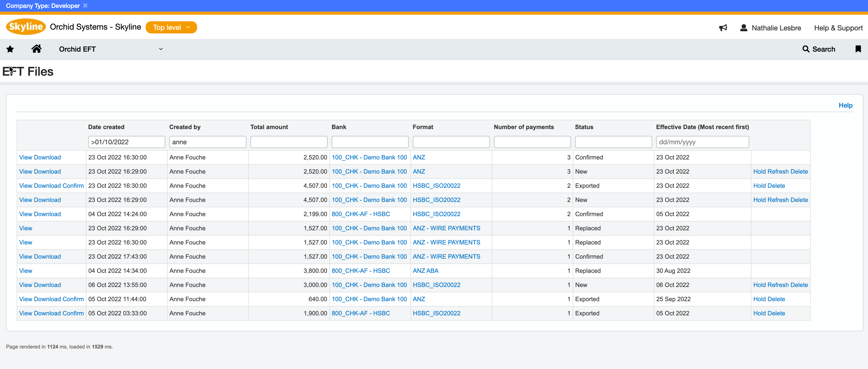The height and width of the screenshot is (369, 868).
Task: Confirm the 1,900.00 Exported file
Action: (73, 313)
